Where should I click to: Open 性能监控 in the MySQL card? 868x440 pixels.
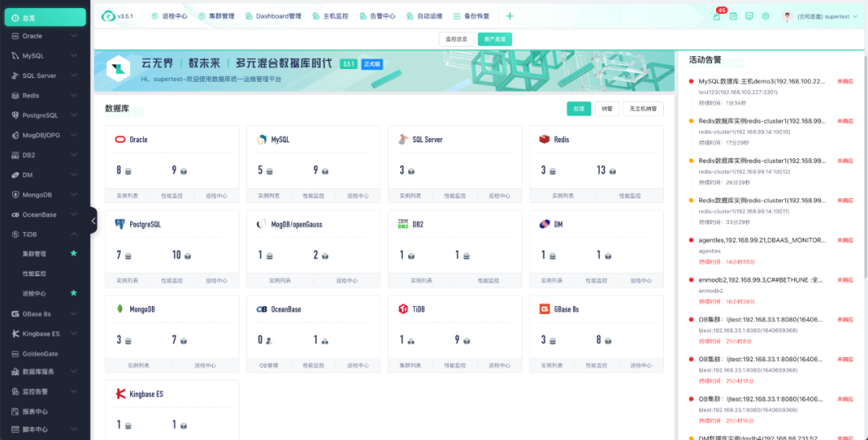coord(313,196)
